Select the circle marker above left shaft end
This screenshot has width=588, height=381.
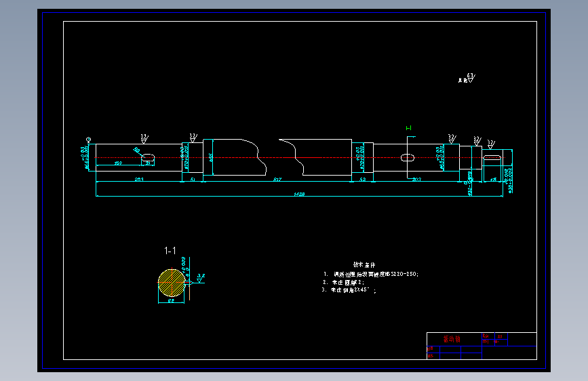tap(88, 140)
